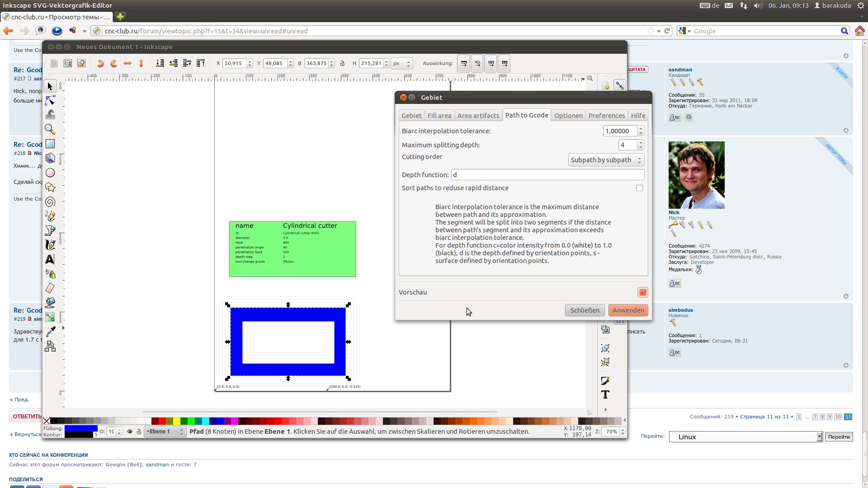Toggle the width-height lock icon
Screen dimensions: 868x488
342,64
